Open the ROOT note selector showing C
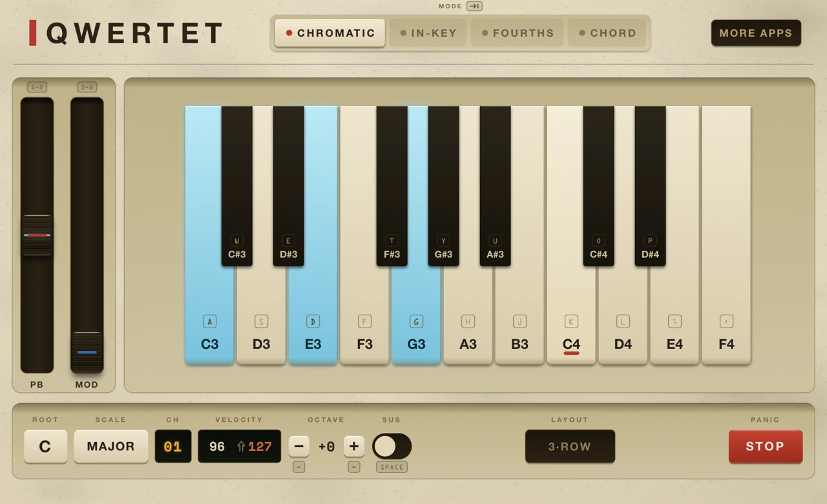Image resolution: width=827 pixels, height=504 pixels. coord(45,446)
